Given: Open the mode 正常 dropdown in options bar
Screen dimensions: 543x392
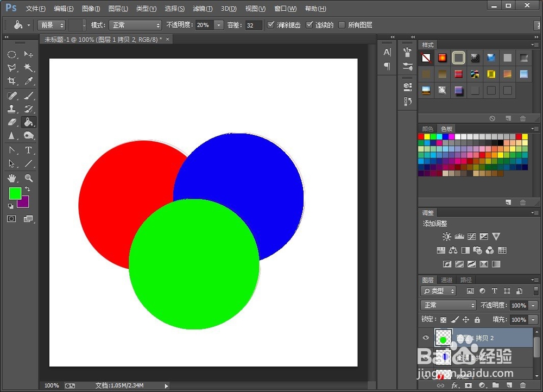Looking at the screenshot, I should 135,25.
